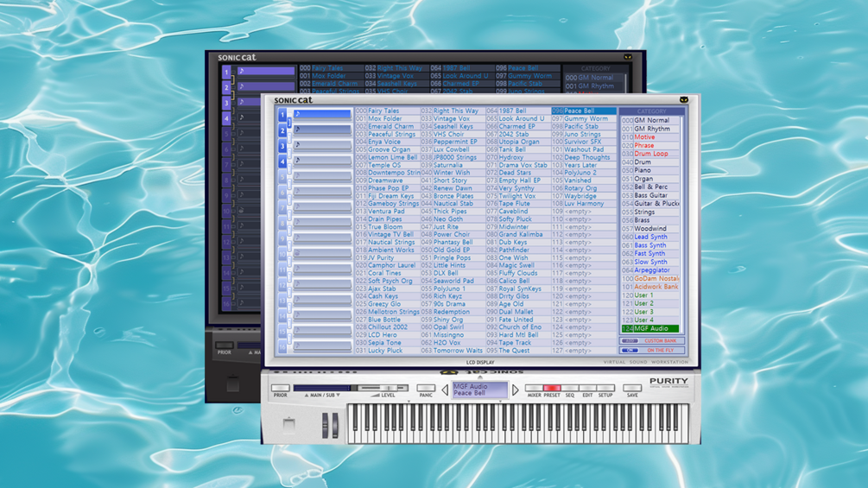Select preset 080 Grand Kalimba
The image size is (868, 488).
pos(518,235)
